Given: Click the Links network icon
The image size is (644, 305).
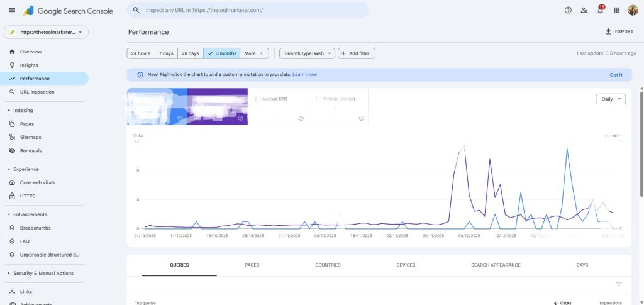Looking at the screenshot, I should [x=12, y=291].
